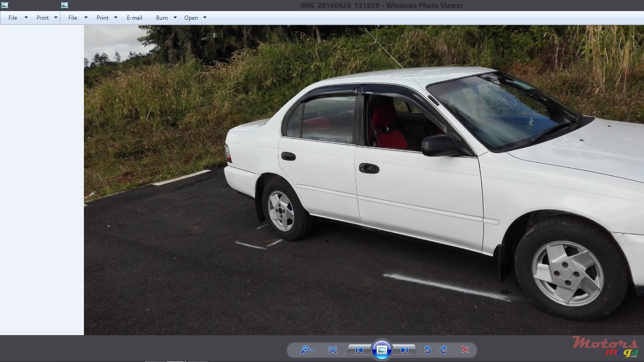Click the fit-to-window icon
Screen dimensions: 644x362
click(x=332, y=350)
